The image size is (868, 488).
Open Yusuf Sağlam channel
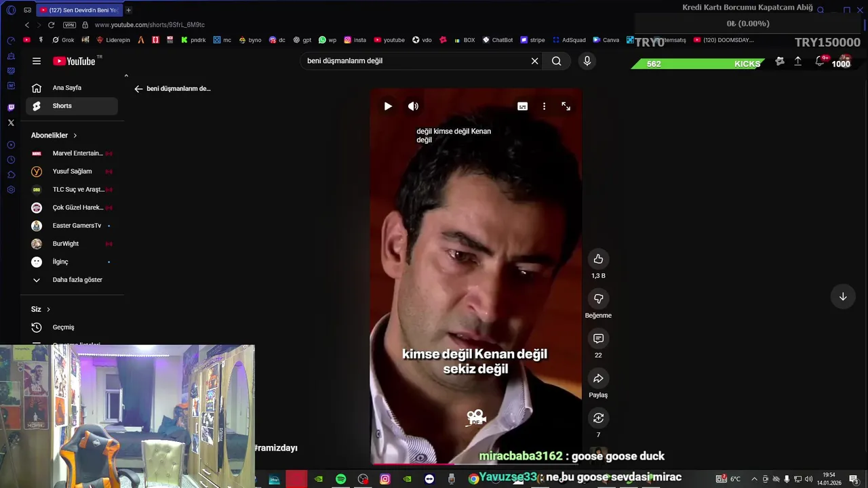tap(72, 171)
